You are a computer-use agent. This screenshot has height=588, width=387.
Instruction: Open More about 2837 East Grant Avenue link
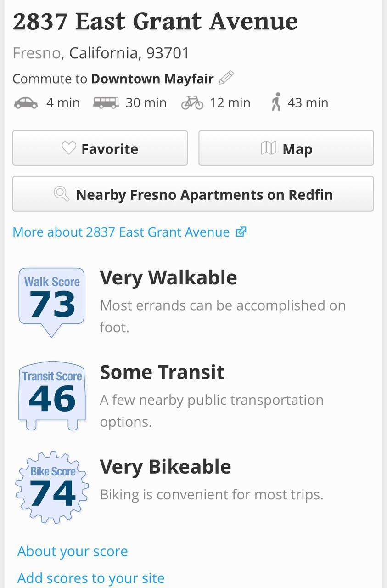point(121,232)
